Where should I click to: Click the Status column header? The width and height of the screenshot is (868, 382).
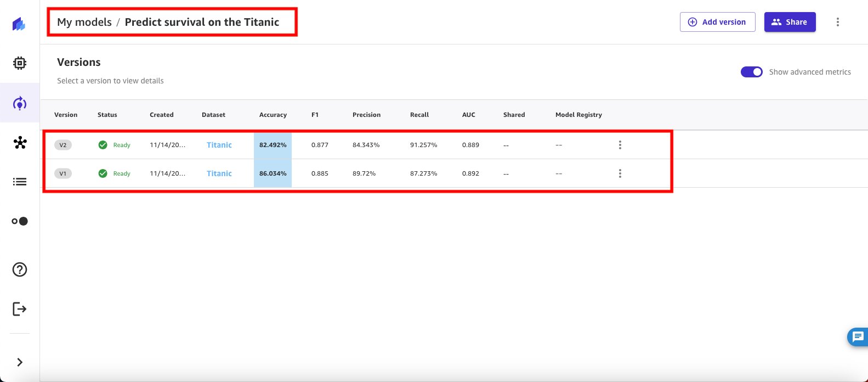point(107,115)
